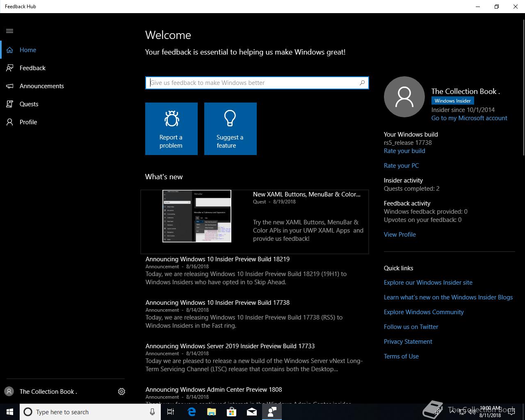
Task: Click Go to my Microsoft account
Action: click(469, 118)
